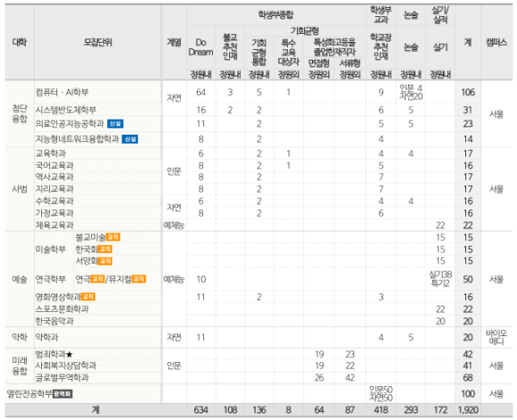Click the orange 교직 badge next to 한국화
This screenshot has width=517, height=420.
[x=105, y=249]
